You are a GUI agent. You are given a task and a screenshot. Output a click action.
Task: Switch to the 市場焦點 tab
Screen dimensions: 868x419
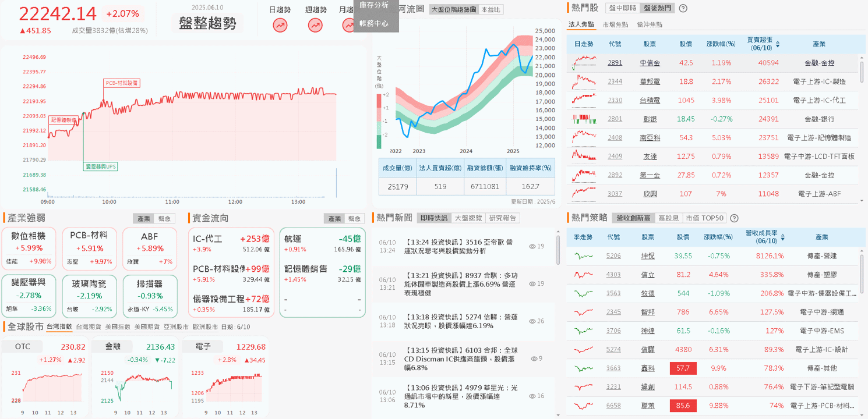pyautogui.click(x=616, y=24)
